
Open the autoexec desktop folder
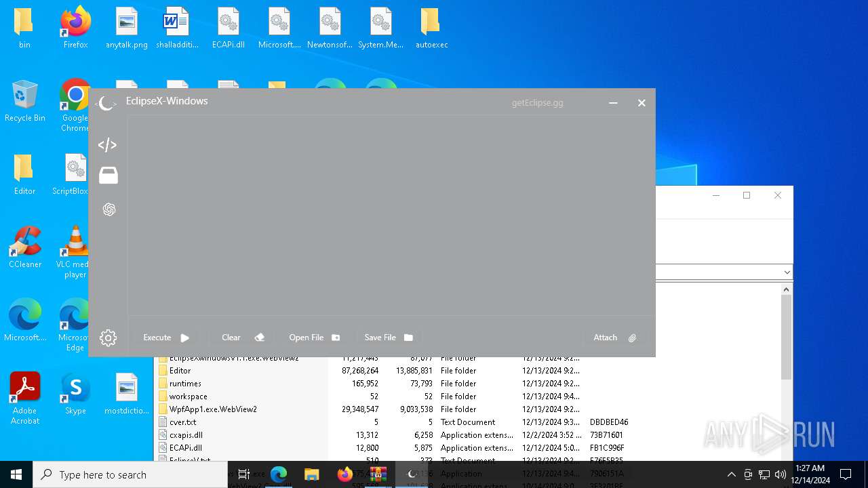tap(431, 28)
